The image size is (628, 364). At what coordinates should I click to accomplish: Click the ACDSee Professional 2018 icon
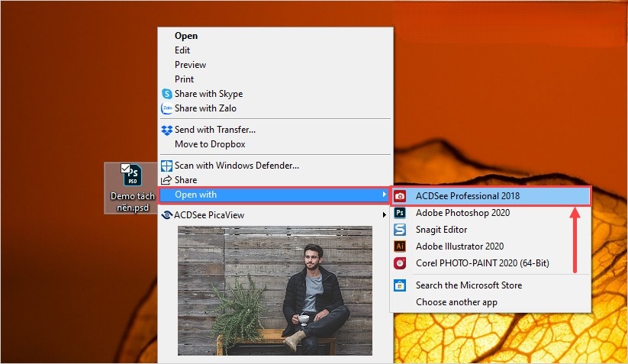click(x=400, y=196)
